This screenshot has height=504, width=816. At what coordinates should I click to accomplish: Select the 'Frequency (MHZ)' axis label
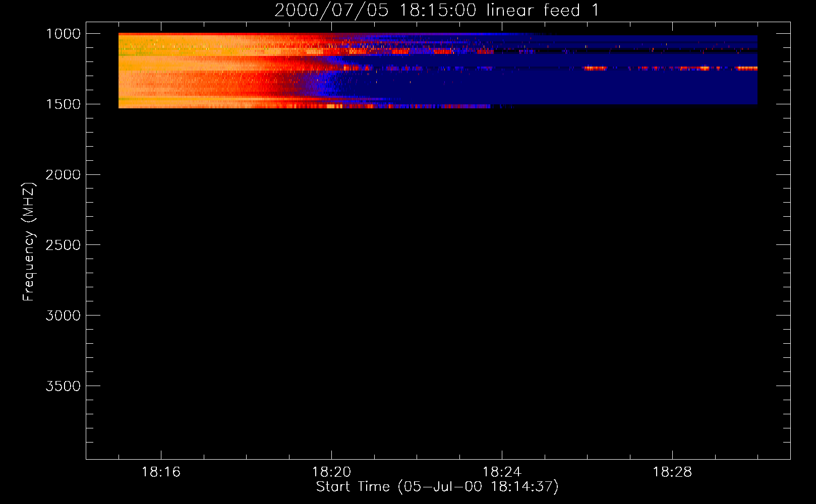pyautogui.click(x=29, y=242)
